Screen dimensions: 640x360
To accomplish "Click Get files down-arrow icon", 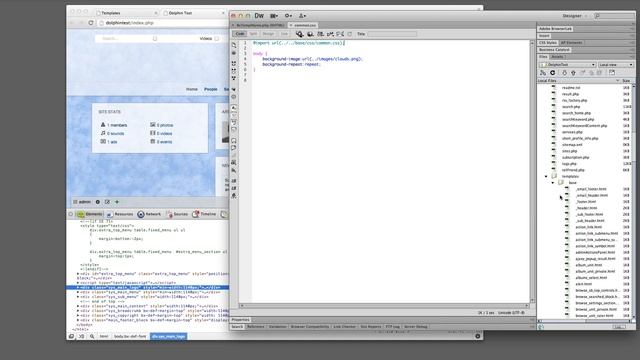I will click(564, 73).
